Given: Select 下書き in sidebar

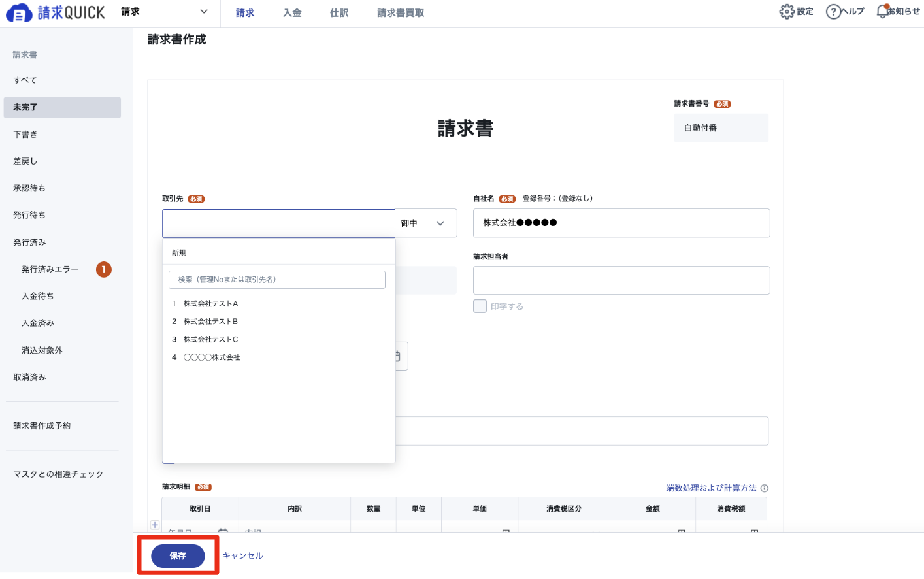Looking at the screenshot, I should tap(62, 135).
